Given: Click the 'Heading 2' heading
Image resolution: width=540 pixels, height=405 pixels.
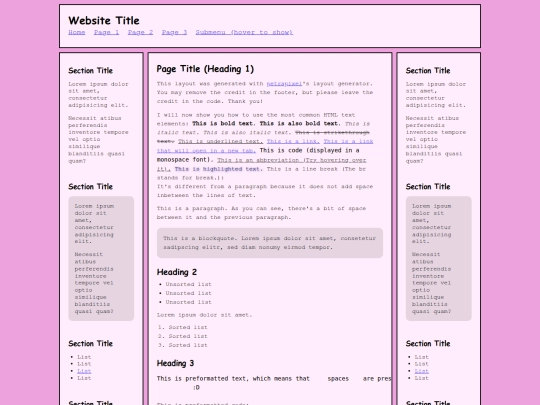Looking at the screenshot, I should pyautogui.click(x=177, y=272).
